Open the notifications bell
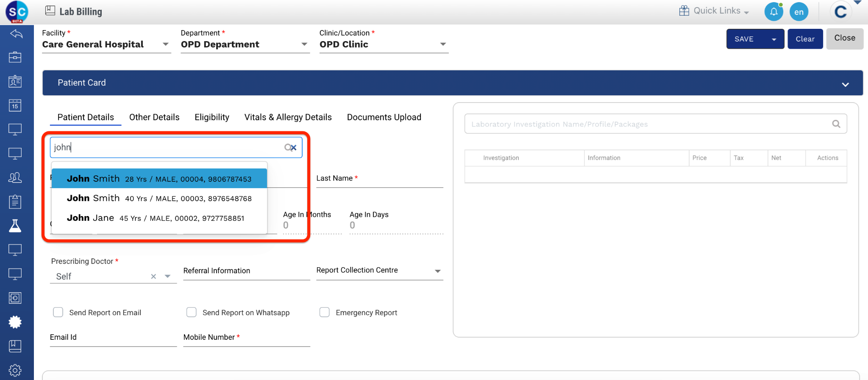 773,12
